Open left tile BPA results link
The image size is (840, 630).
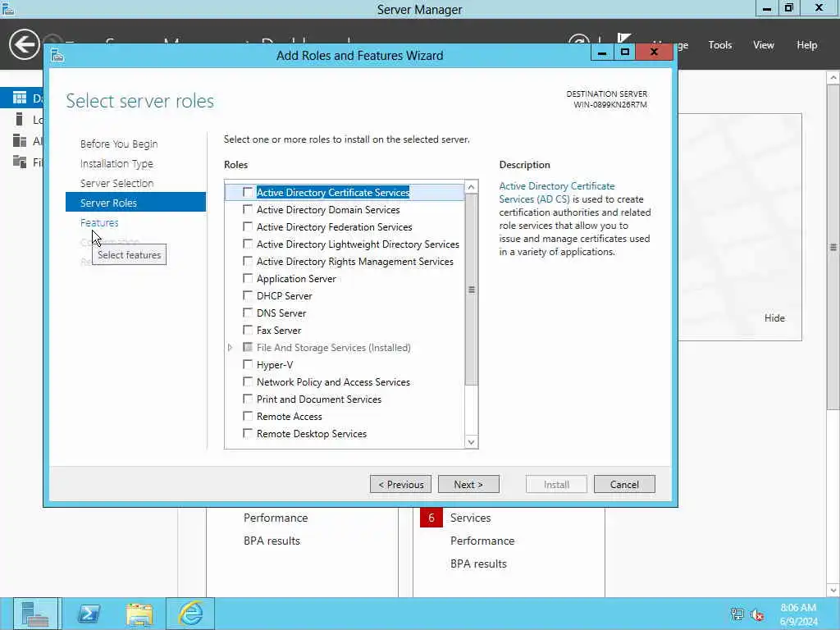[272, 541]
